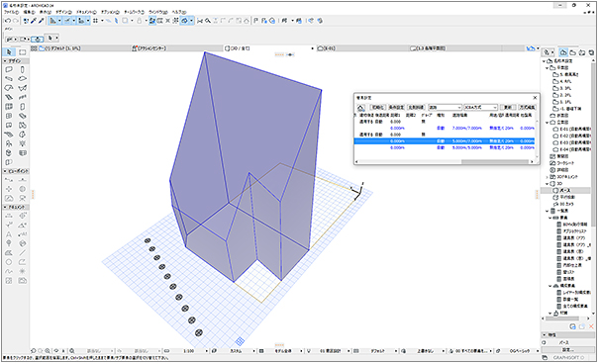
Task: Open the ファイル menu
Action: [x=11, y=12]
